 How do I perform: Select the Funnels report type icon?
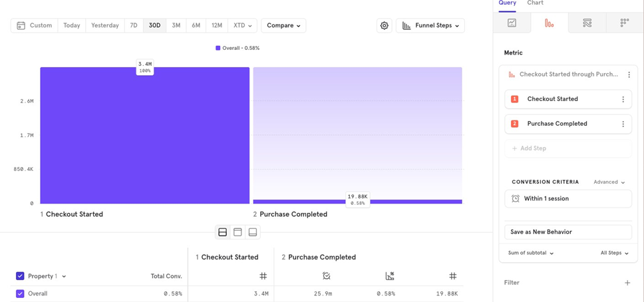click(x=549, y=23)
